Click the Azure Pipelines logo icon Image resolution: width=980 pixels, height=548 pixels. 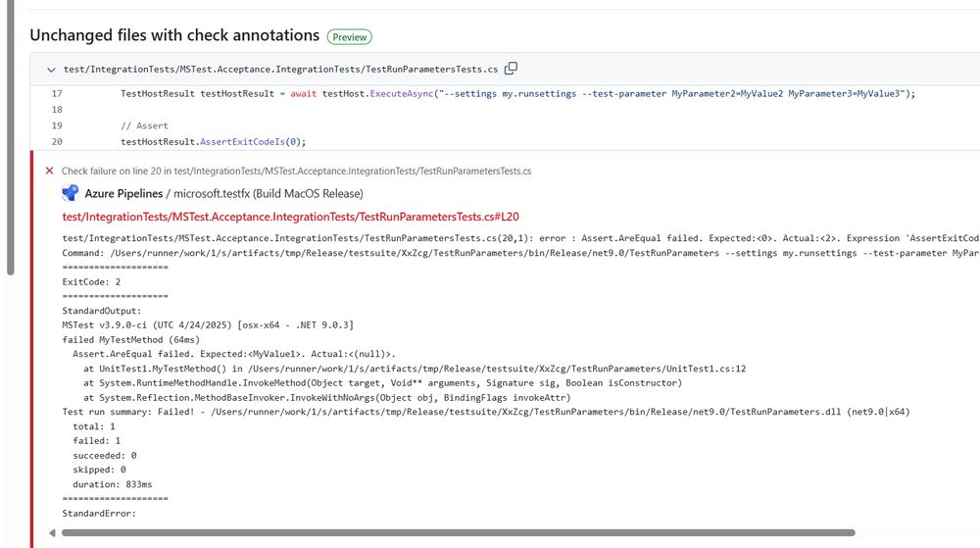coord(71,193)
